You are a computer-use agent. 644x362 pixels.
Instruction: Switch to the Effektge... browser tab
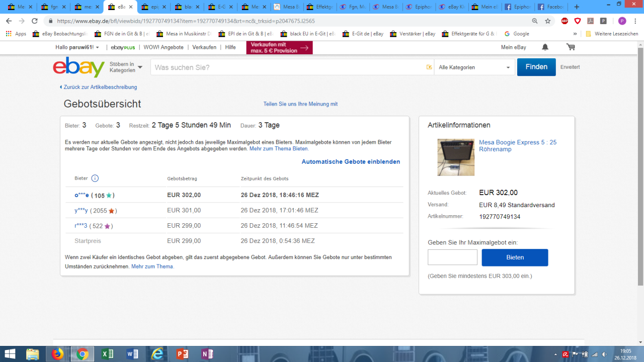319,7
